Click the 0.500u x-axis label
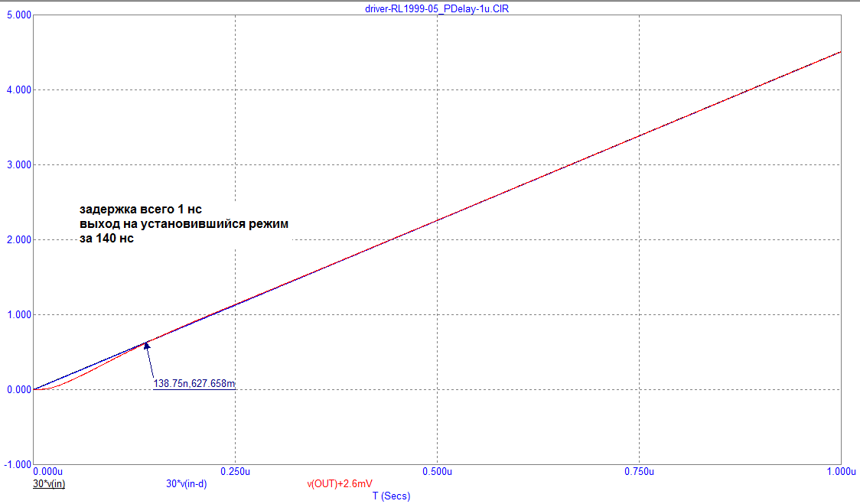This screenshot has width=860, height=504. 437,472
